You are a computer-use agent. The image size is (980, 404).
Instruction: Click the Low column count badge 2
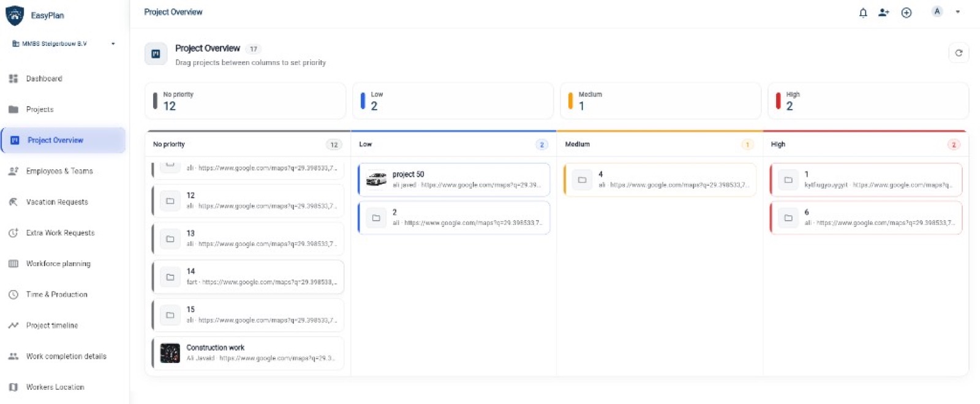click(x=541, y=145)
